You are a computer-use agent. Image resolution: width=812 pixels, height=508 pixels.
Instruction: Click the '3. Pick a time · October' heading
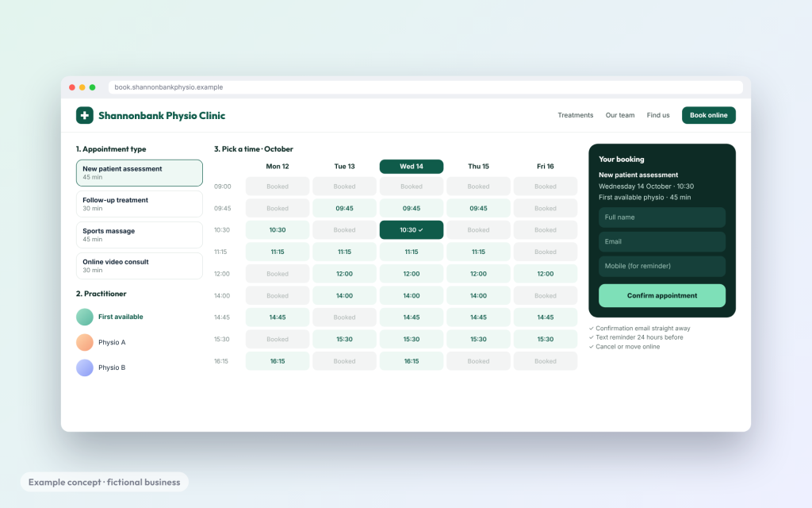254,149
